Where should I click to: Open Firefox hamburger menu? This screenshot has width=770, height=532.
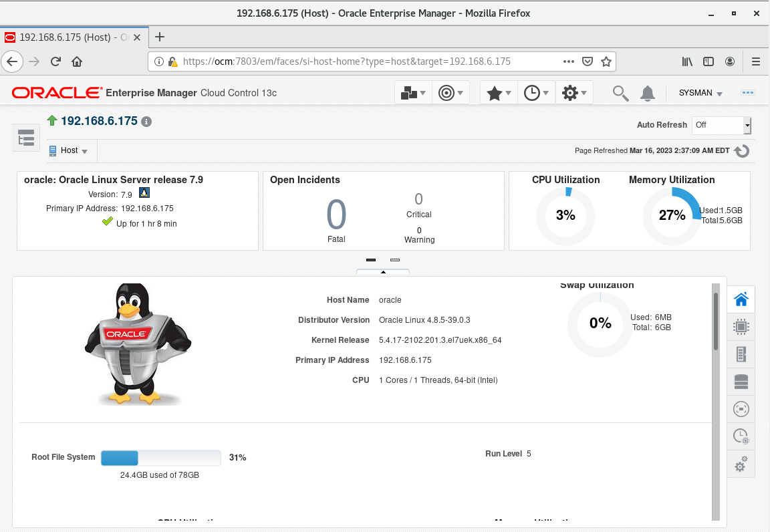pyautogui.click(x=756, y=61)
